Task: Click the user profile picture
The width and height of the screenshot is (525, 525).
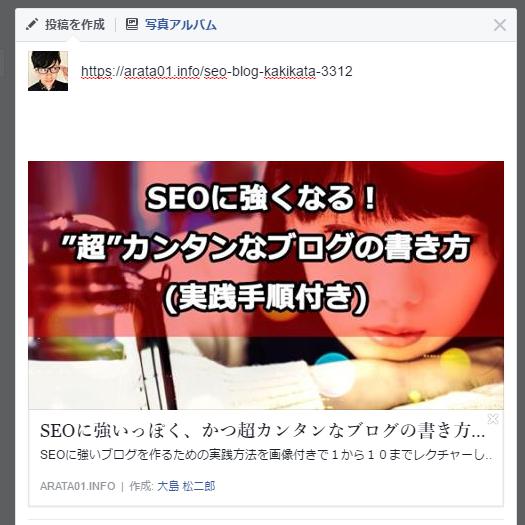Action: pyautogui.click(x=48, y=71)
